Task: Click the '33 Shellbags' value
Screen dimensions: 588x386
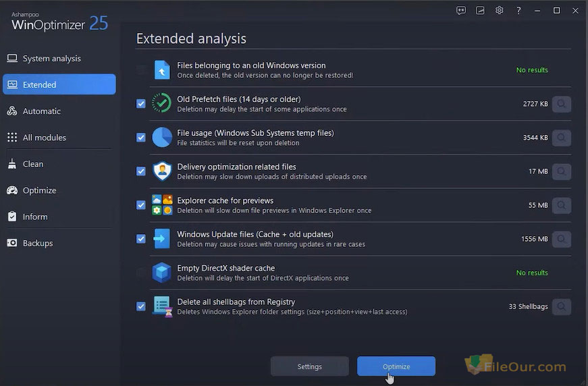Action: click(x=528, y=306)
